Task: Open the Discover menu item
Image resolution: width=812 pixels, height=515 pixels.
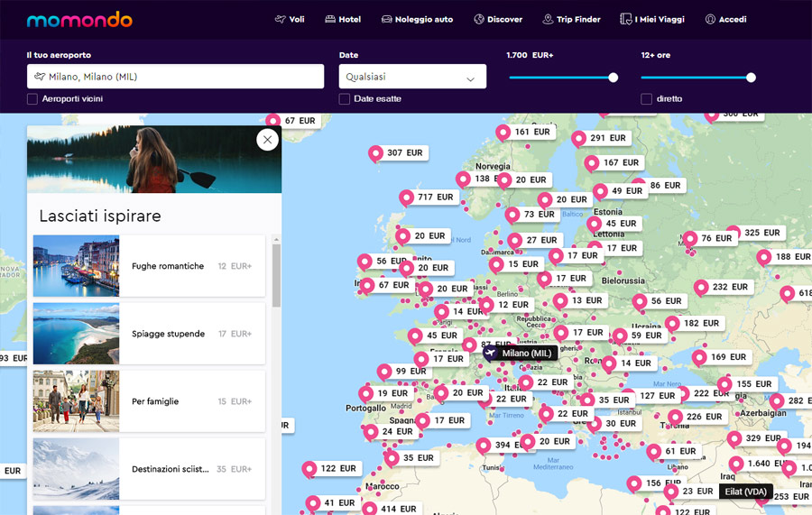Action: point(498,19)
